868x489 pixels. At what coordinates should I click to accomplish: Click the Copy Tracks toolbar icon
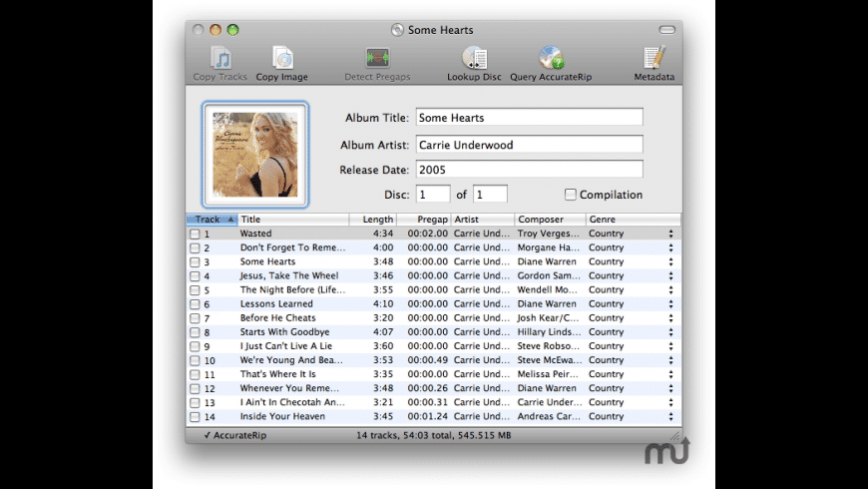pyautogui.click(x=220, y=64)
